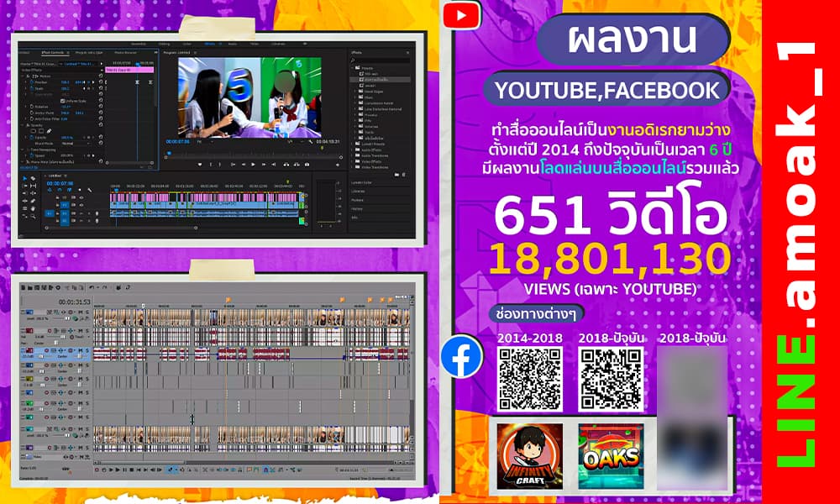840x504 pixels.
Task: Stop playback in the Vegas transport bar
Action: (131, 470)
